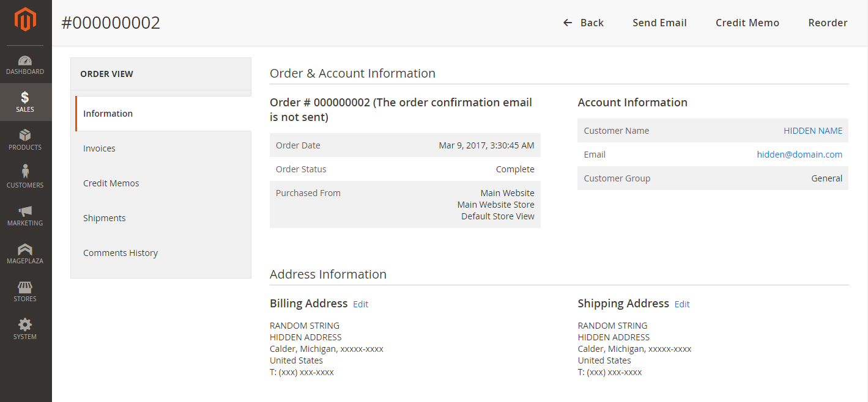Viewport: 868px width, 402px height.
Task: Go back using the Back button
Action: click(x=583, y=23)
